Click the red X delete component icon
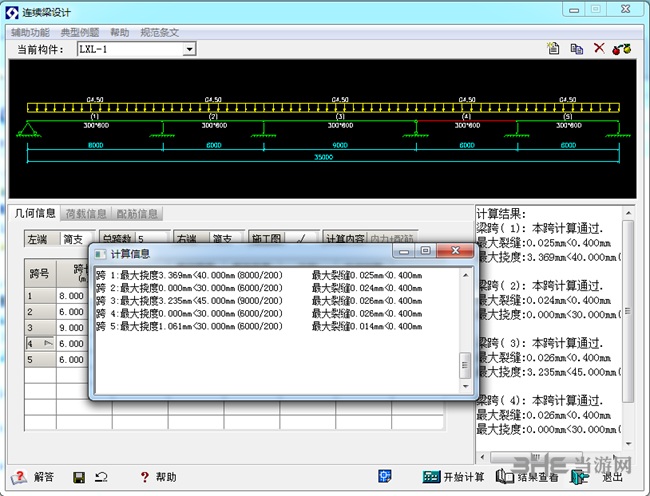This screenshot has height=496, width=650. pos(599,48)
